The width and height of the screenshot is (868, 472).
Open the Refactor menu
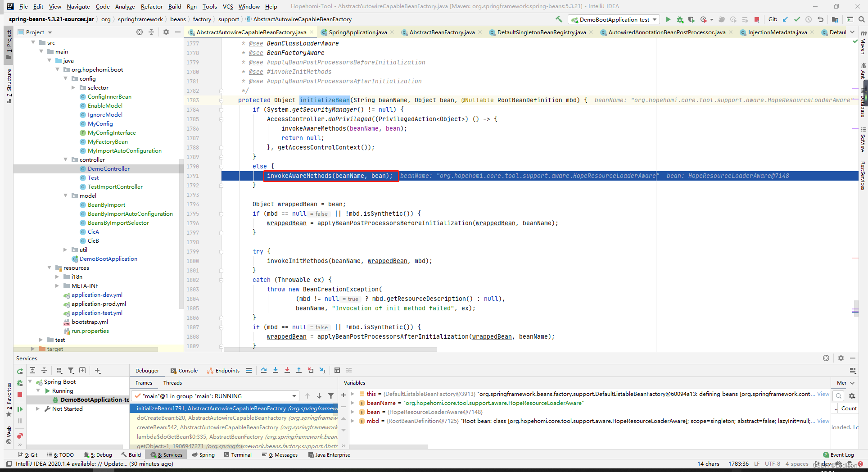152,6
